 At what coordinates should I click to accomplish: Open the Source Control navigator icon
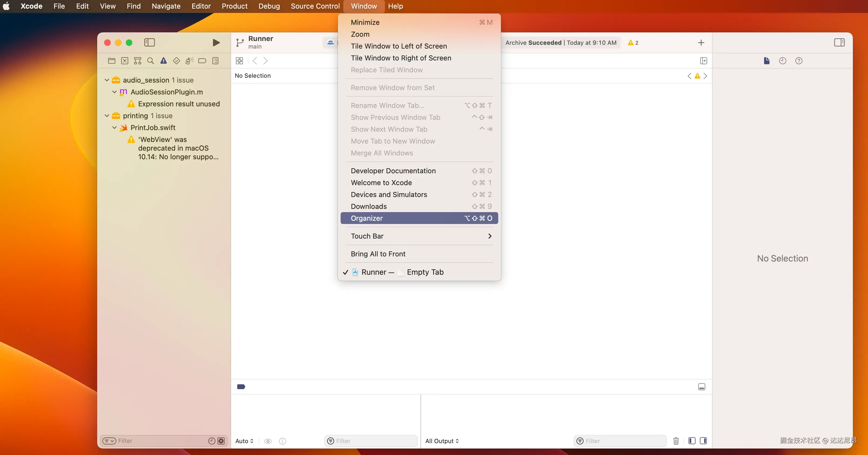[125, 61]
